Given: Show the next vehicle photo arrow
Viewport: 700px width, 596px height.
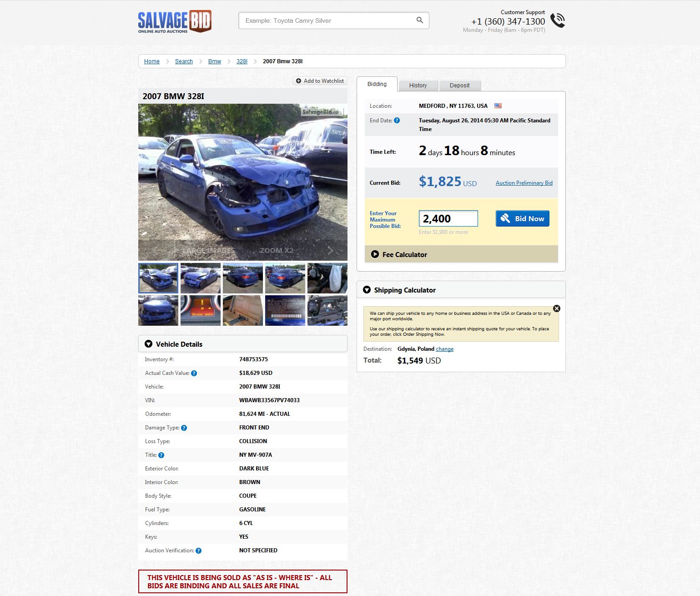Looking at the screenshot, I should 330,250.
